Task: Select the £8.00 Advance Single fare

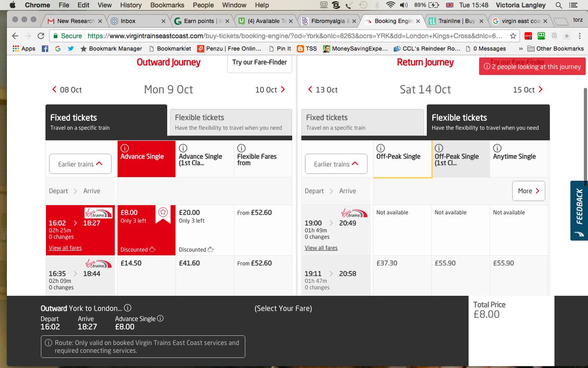Action: coord(146,230)
